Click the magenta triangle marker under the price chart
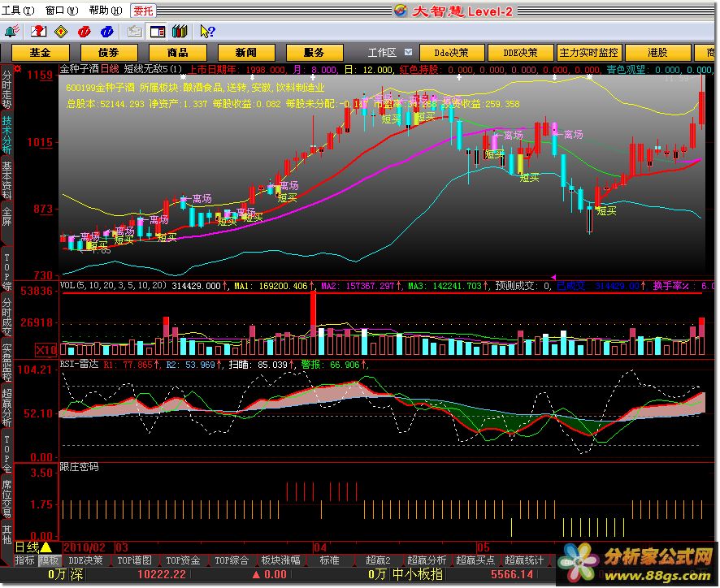720x588 pixels. click(553, 277)
